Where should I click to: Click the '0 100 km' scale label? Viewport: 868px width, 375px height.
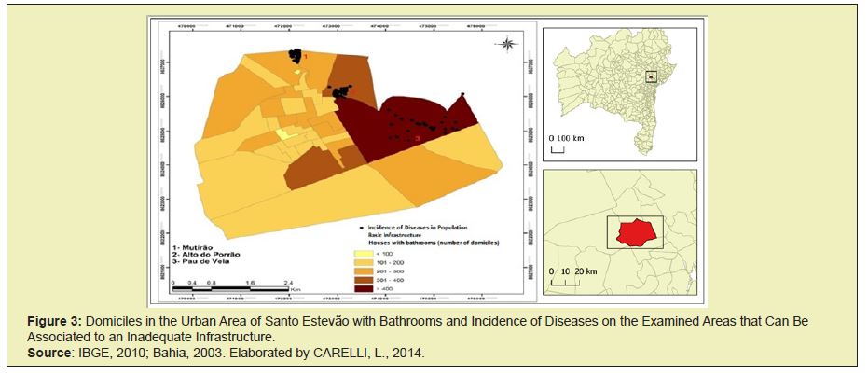(567, 137)
